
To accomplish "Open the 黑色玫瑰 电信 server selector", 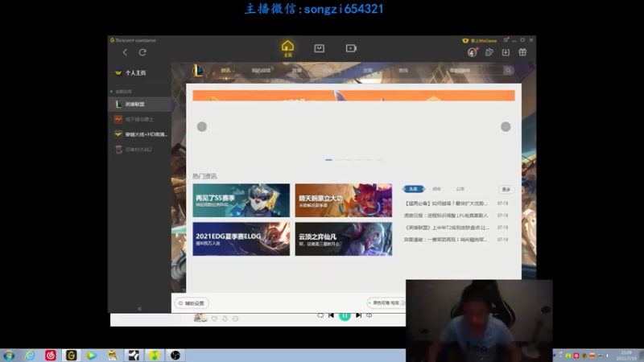I will pos(386,303).
